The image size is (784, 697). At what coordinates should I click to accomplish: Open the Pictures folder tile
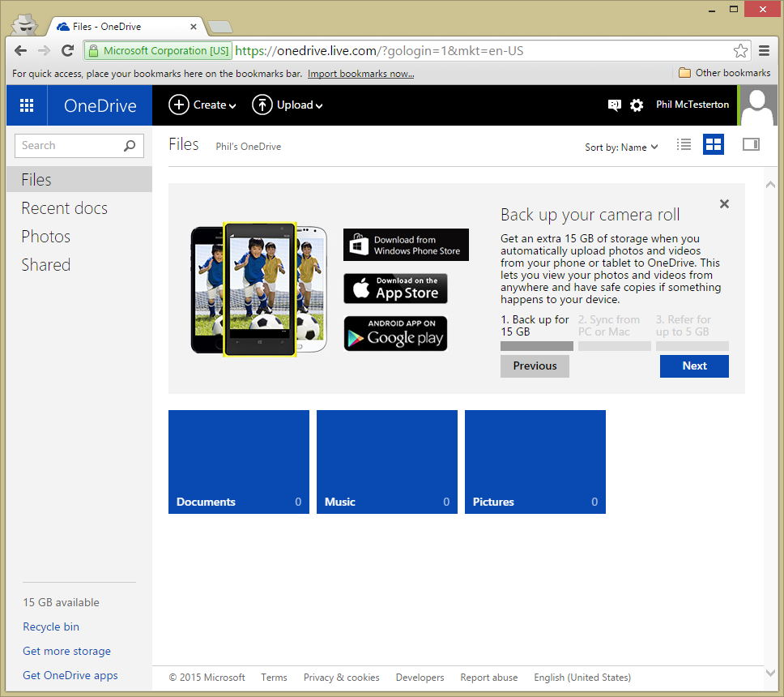tap(535, 462)
